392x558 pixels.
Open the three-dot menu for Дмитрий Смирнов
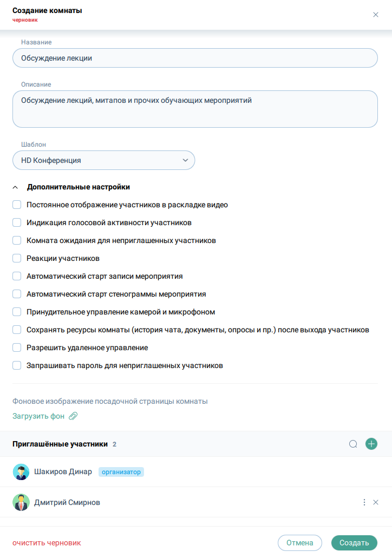(x=364, y=502)
